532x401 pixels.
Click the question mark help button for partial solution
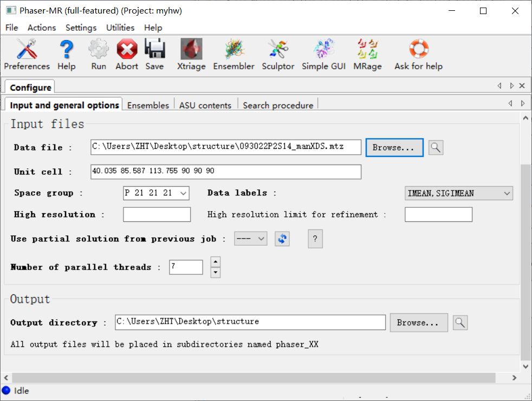[x=315, y=239]
